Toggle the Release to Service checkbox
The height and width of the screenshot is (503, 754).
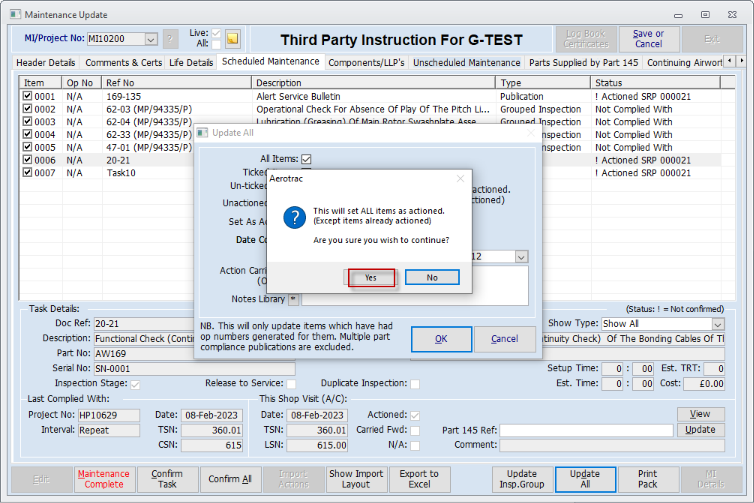click(292, 384)
